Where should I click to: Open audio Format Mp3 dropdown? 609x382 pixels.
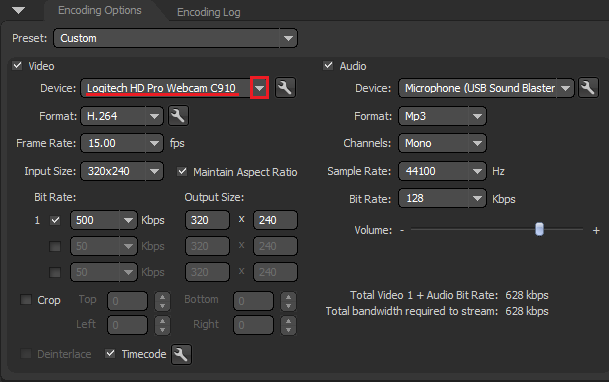click(442, 116)
